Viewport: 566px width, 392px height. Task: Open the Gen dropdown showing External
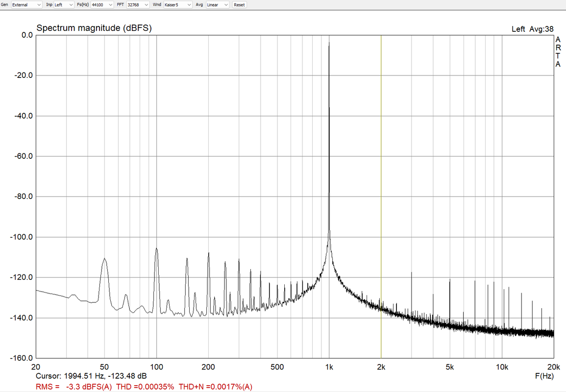[x=26, y=5]
